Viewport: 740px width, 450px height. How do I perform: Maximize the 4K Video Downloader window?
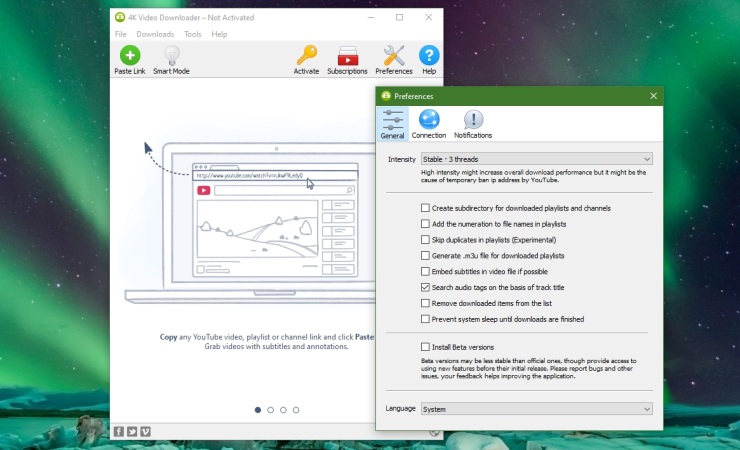click(x=399, y=17)
